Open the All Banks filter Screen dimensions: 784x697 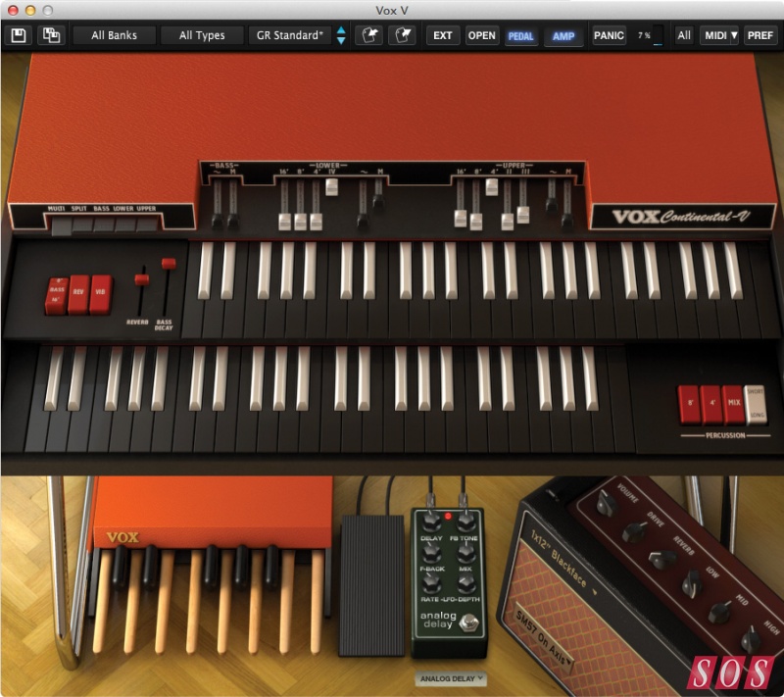[114, 36]
